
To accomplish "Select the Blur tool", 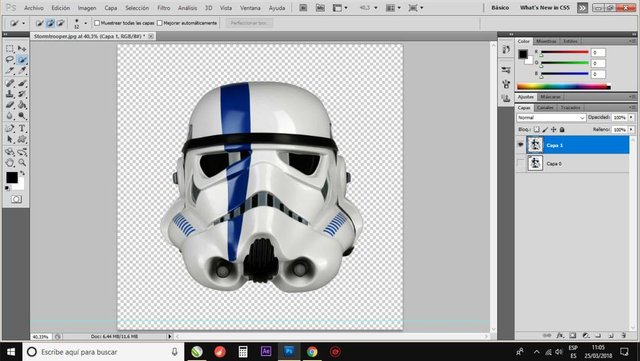I will click(10, 116).
